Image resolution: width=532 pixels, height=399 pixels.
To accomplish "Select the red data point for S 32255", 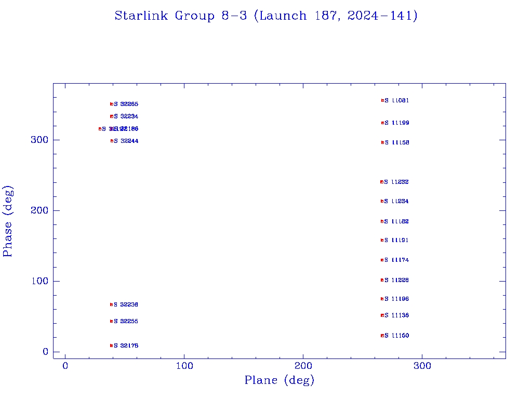I will 111,321.
